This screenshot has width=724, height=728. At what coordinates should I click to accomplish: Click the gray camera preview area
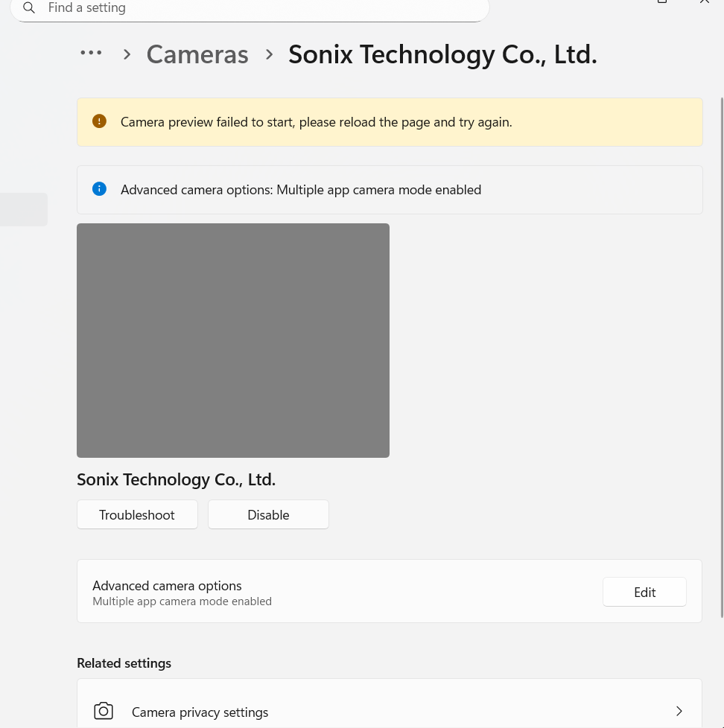coord(233,340)
